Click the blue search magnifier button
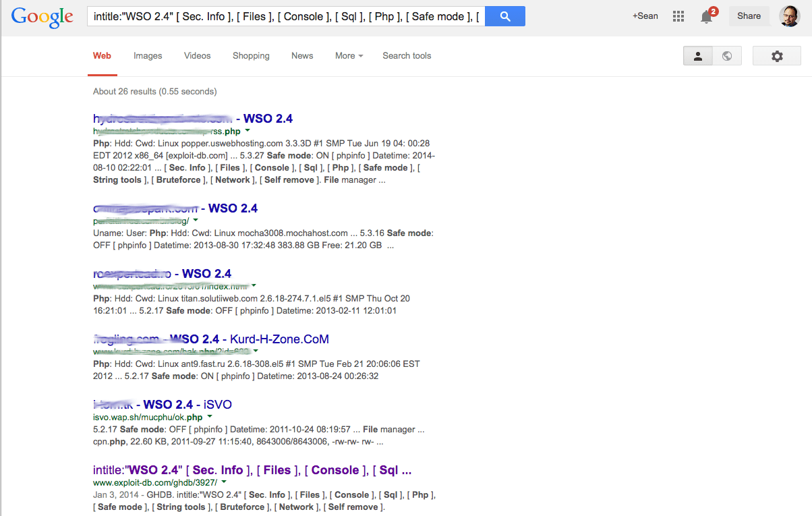812x516 pixels. (505, 16)
